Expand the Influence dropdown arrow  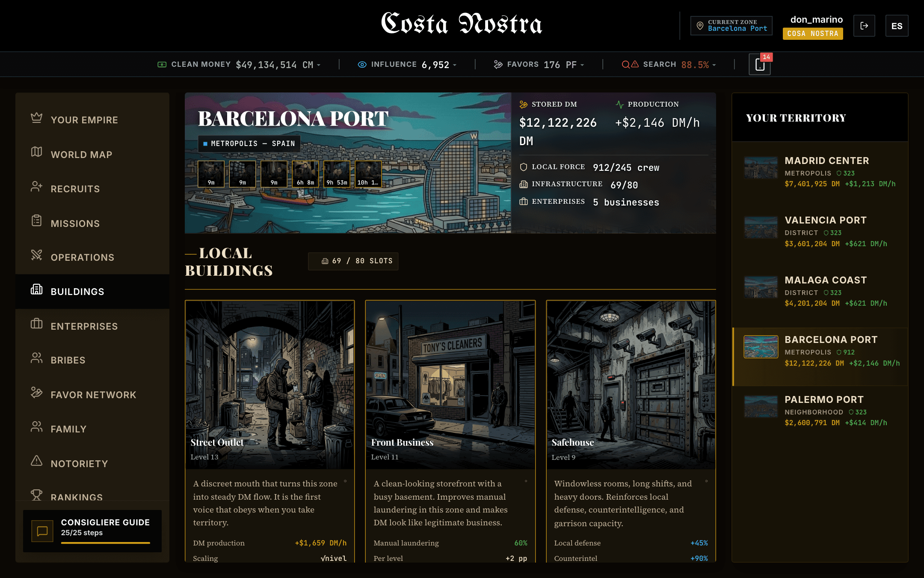click(455, 65)
